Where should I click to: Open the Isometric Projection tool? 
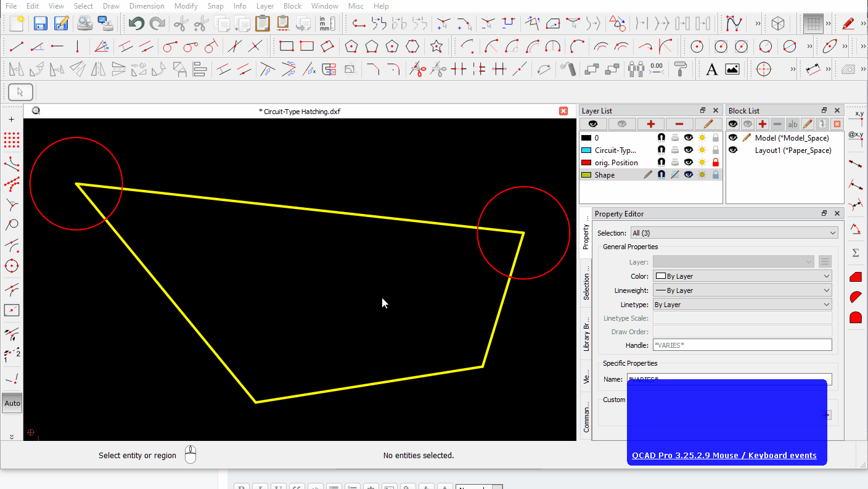778,23
